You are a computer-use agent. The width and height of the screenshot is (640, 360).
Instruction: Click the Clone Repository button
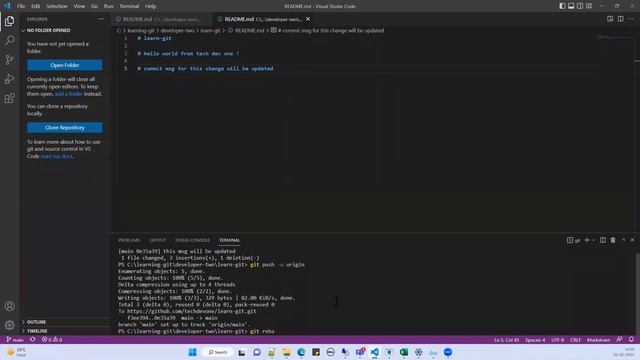click(x=65, y=127)
